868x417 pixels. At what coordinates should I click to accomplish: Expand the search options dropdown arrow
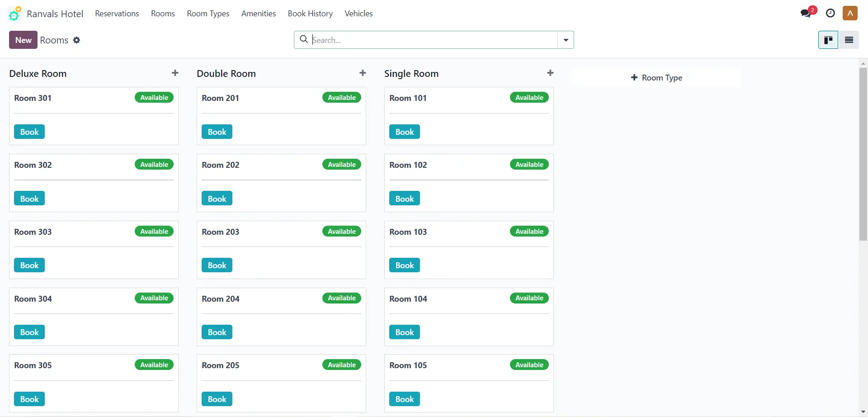pos(566,40)
